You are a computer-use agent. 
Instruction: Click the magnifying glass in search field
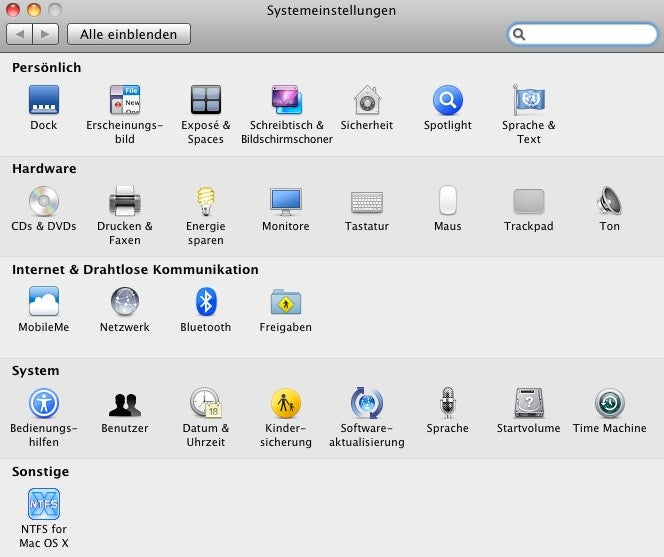pos(519,34)
